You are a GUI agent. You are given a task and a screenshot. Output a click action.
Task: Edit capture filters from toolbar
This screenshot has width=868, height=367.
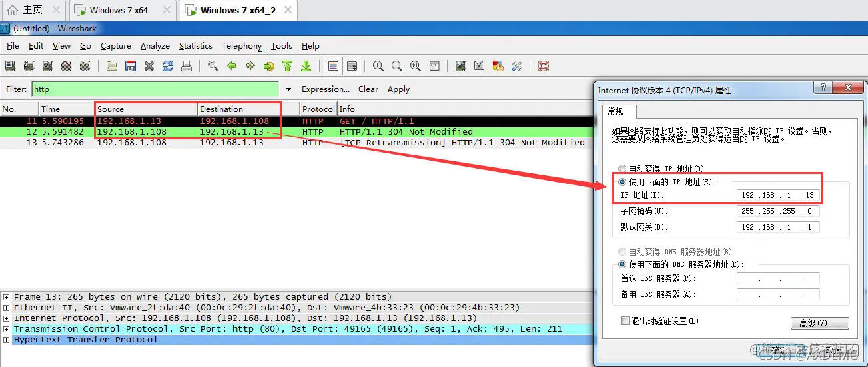[x=460, y=66]
